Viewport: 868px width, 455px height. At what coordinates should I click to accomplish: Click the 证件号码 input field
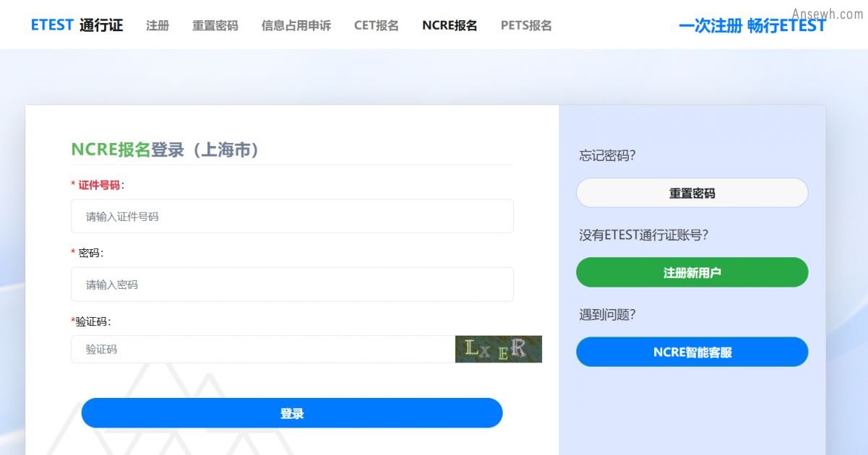pos(292,216)
